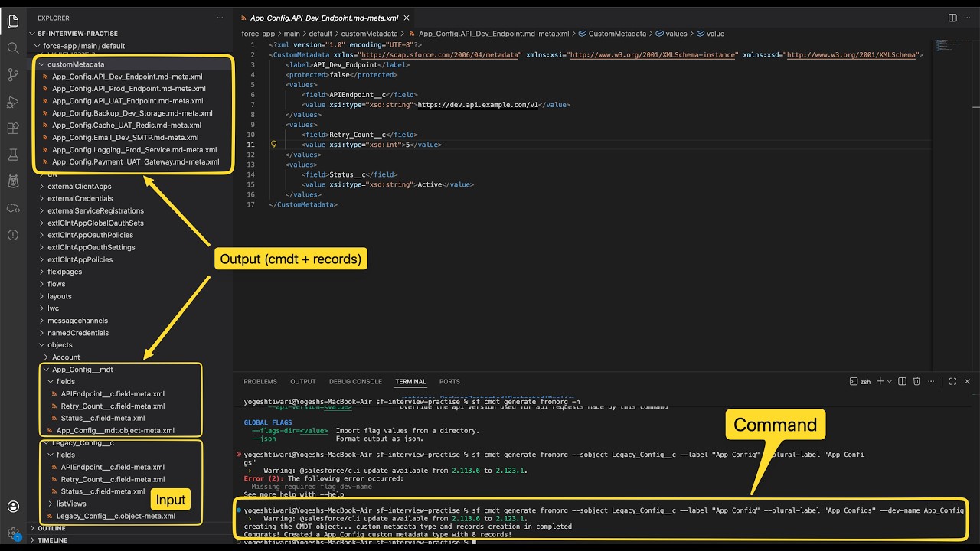The width and height of the screenshot is (980, 551).
Task: Click the force-app breadcrumb segment
Action: point(258,34)
